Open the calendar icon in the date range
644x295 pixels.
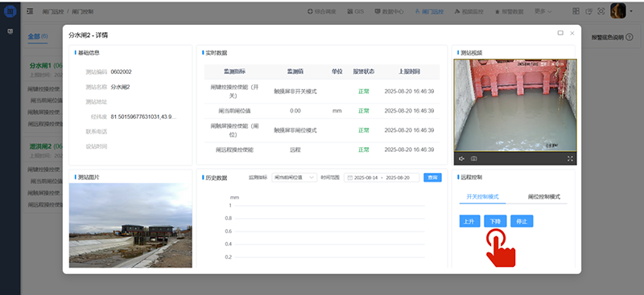[350, 178]
